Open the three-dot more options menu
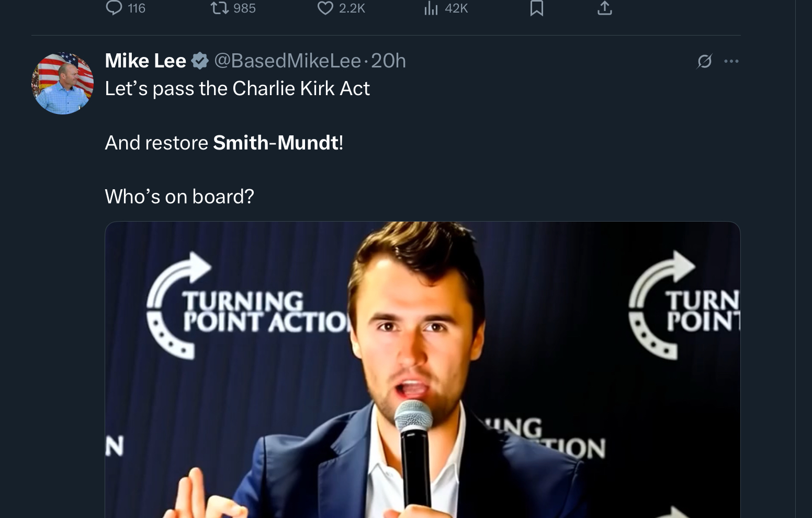Viewport: 812px width, 518px height. click(731, 61)
